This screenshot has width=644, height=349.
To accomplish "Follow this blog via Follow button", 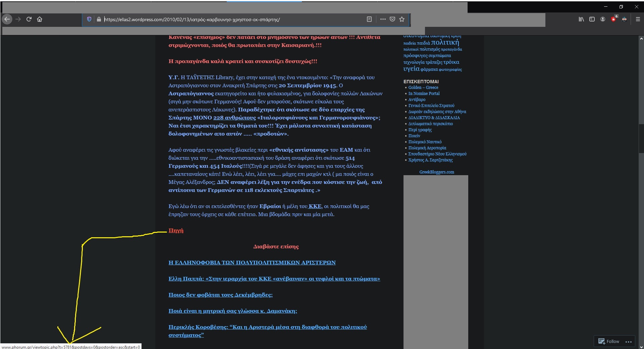I will click(609, 341).
